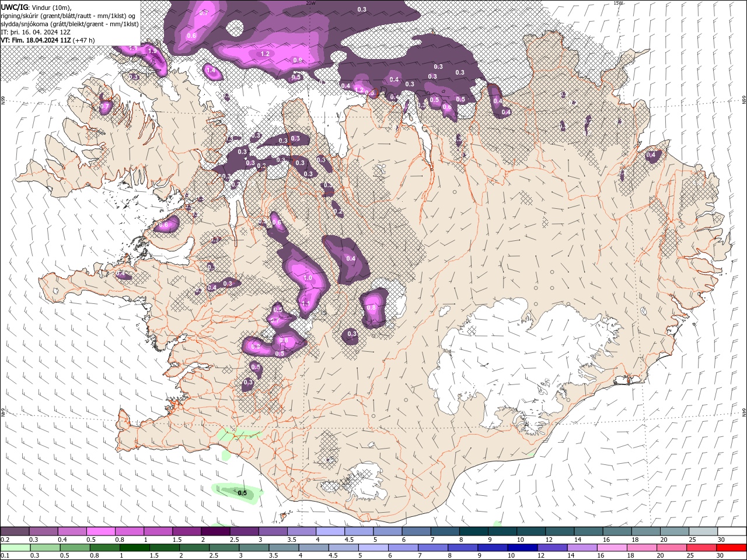Click the bright pink snow swatch between 0.5 and 0.8
747x560 pixels.
click(x=100, y=531)
